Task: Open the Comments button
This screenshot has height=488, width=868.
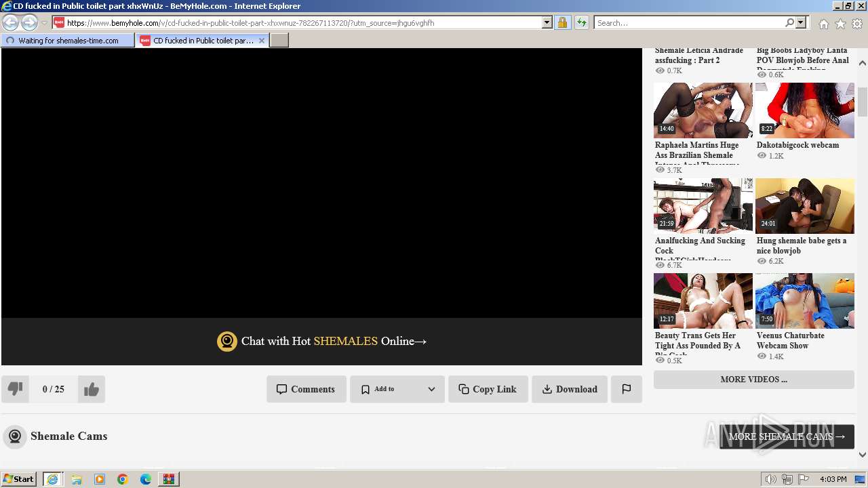Action: 307,389
